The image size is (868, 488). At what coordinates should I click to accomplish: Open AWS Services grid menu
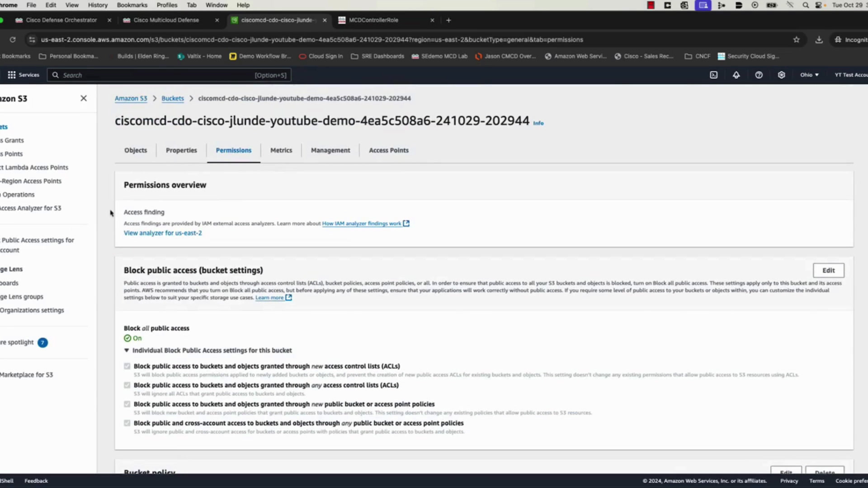pyautogui.click(x=24, y=75)
